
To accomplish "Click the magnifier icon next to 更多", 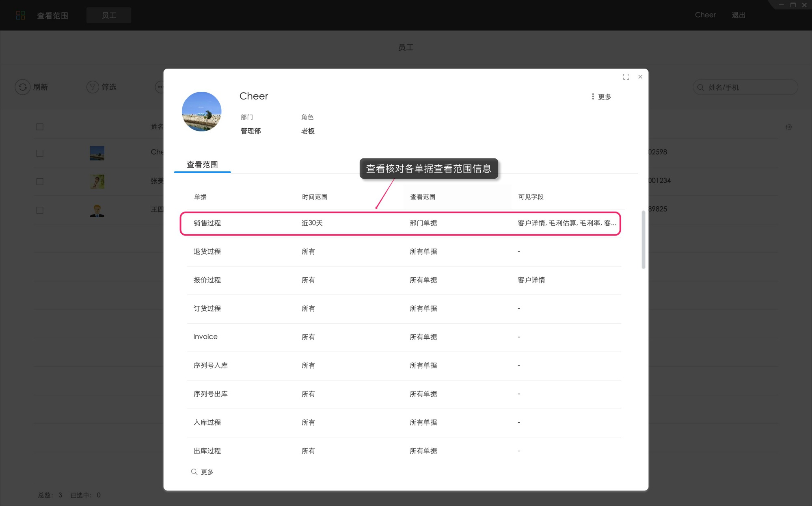I will coord(194,472).
